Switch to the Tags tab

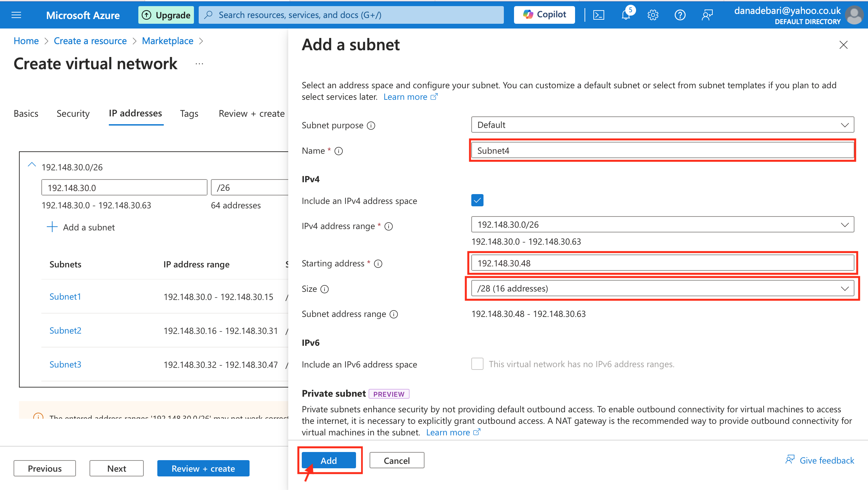click(x=189, y=113)
